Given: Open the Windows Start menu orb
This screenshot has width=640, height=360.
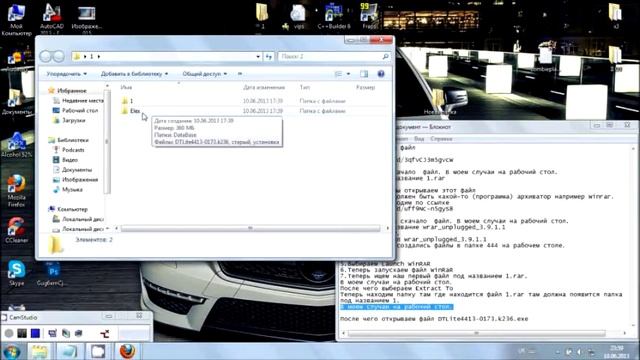Looking at the screenshot, I should [12, 351].
